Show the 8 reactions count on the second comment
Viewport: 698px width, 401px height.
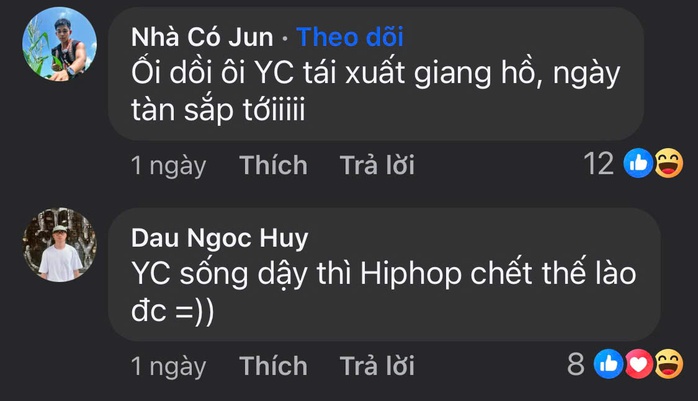click(x=576, y=365)
